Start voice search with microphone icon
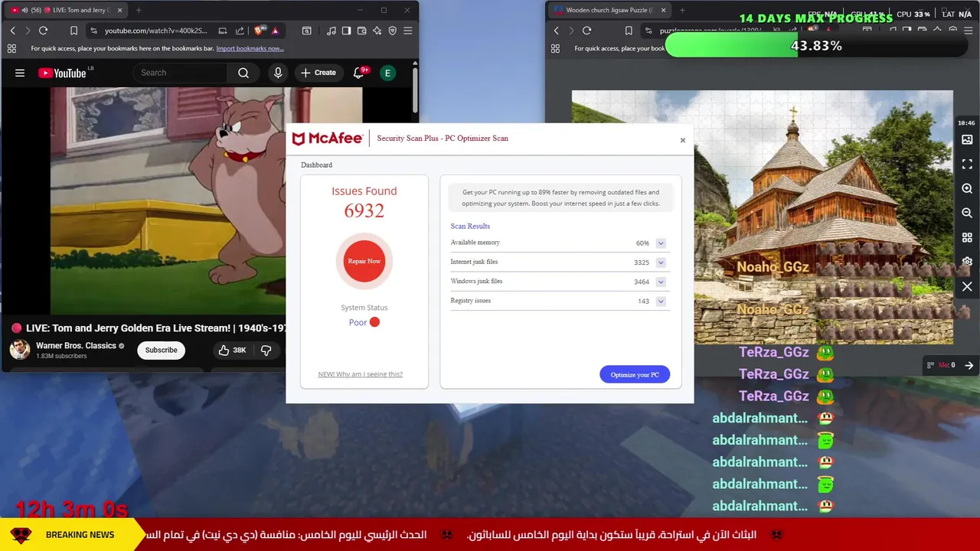Image resolution: width=980 pixels, height=551 pixels. click(x=278, y=73)
